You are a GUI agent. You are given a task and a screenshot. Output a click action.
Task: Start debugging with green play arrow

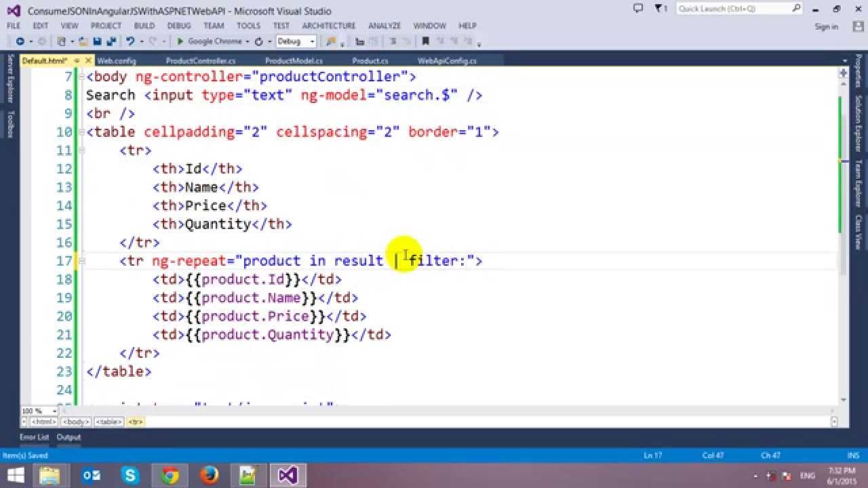coord(180,41)
